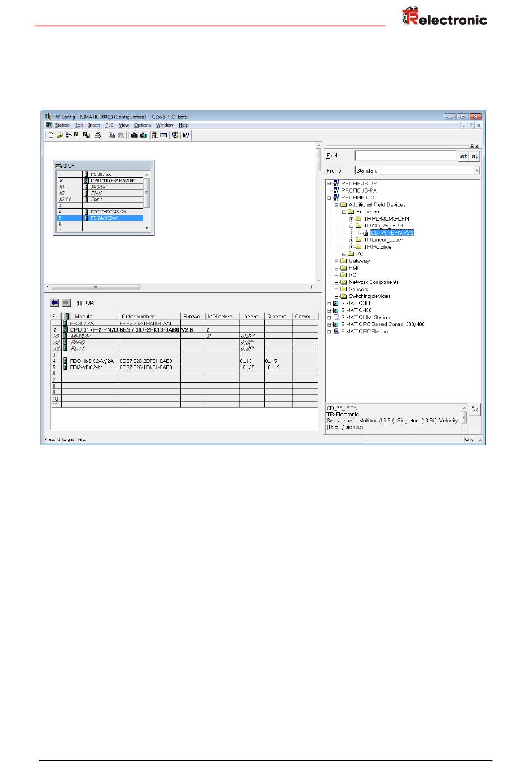Open the View menu
532x777 pixels.
click(124, 125)
